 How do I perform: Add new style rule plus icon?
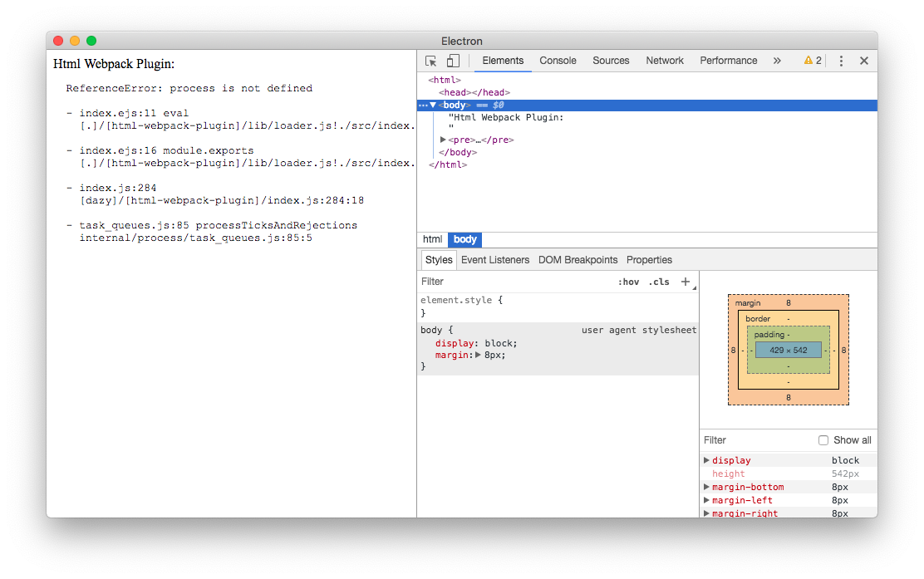coord(686,282)
